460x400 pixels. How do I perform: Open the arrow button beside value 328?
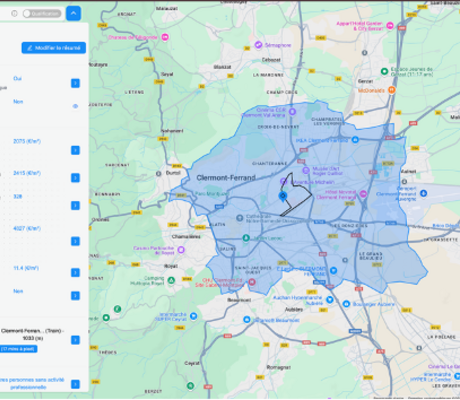75,205
